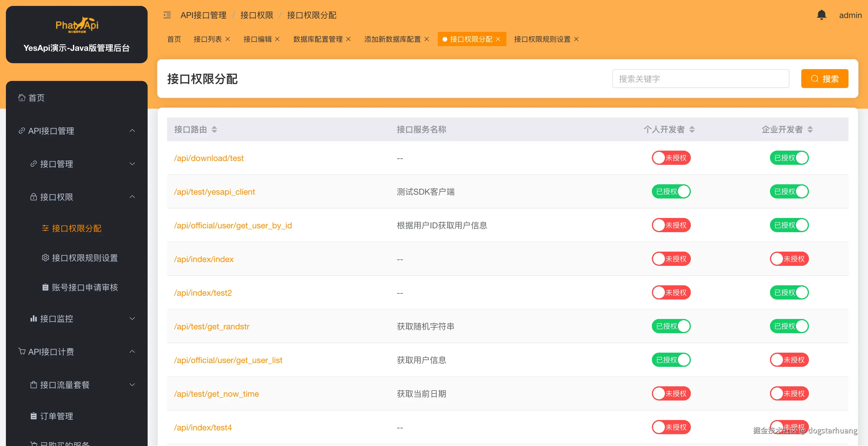Click the PhalApi logo image

coord(77,25)
